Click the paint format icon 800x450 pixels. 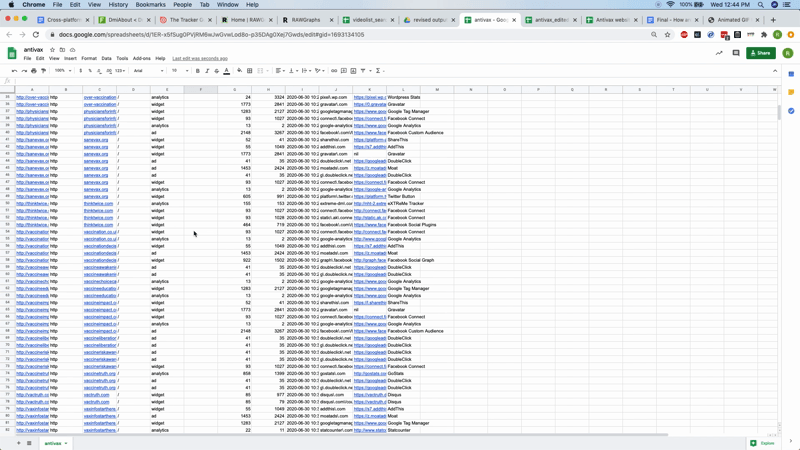point(43,71)
